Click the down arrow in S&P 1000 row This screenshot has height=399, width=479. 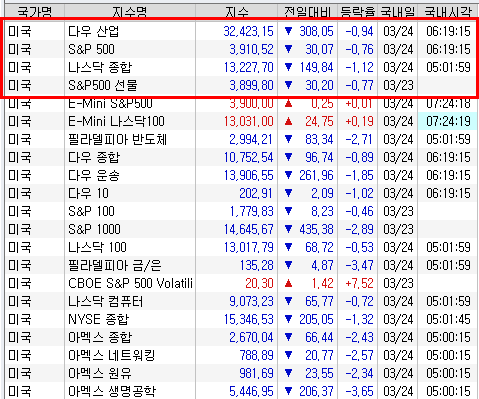coord(289,229)
